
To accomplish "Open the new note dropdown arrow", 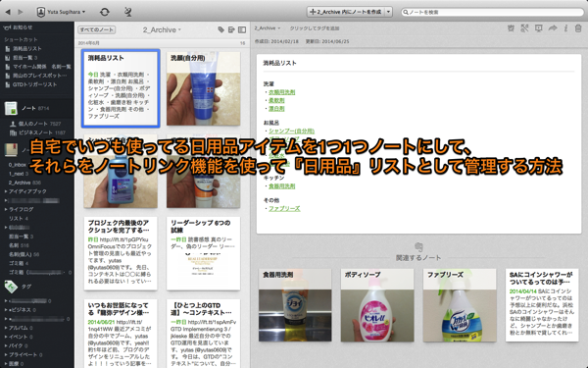I will click(x=389, y=12).
